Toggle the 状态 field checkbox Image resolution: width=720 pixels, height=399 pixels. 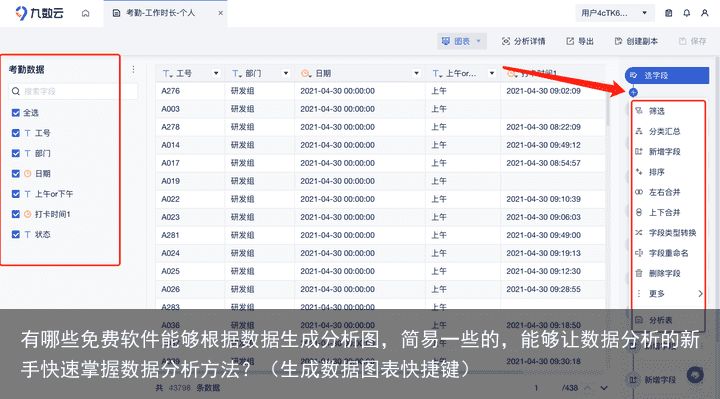pyautogui.click(x=16, y=234)
